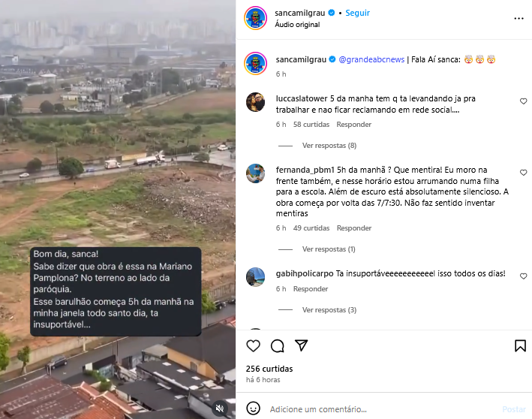This screenshot has width=532, height=419.
Task: Open the three-dot more options menu
Action: pyautogui.click(x=518, y=18)
